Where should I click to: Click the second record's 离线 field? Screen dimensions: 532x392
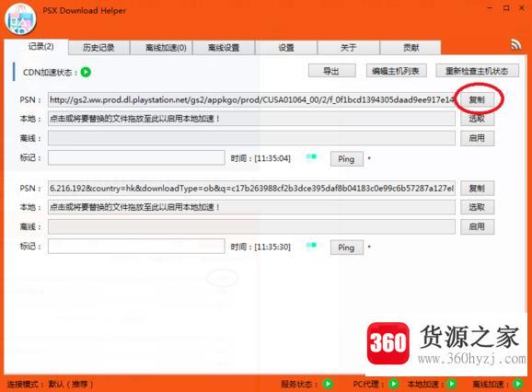click(251, 226)
